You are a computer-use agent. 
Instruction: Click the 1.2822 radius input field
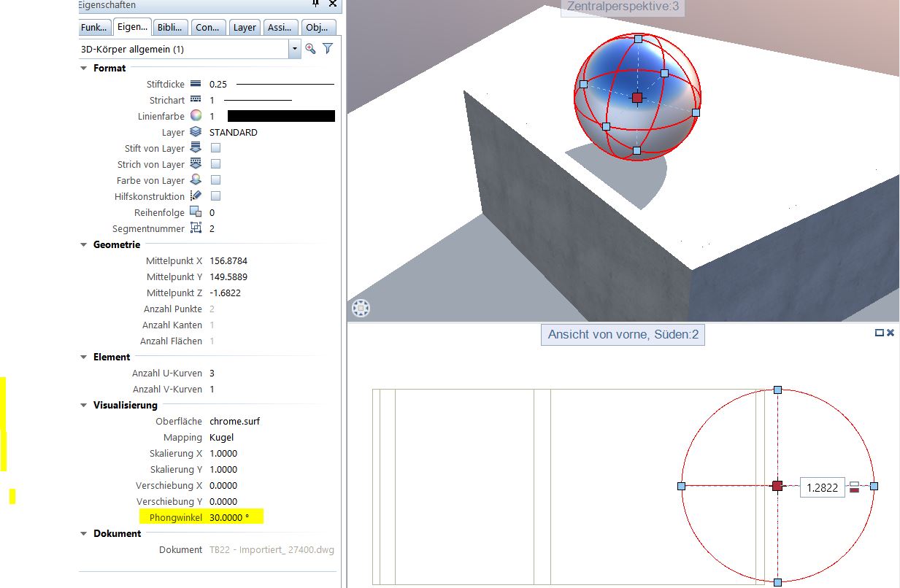click(x=823, y=487)
